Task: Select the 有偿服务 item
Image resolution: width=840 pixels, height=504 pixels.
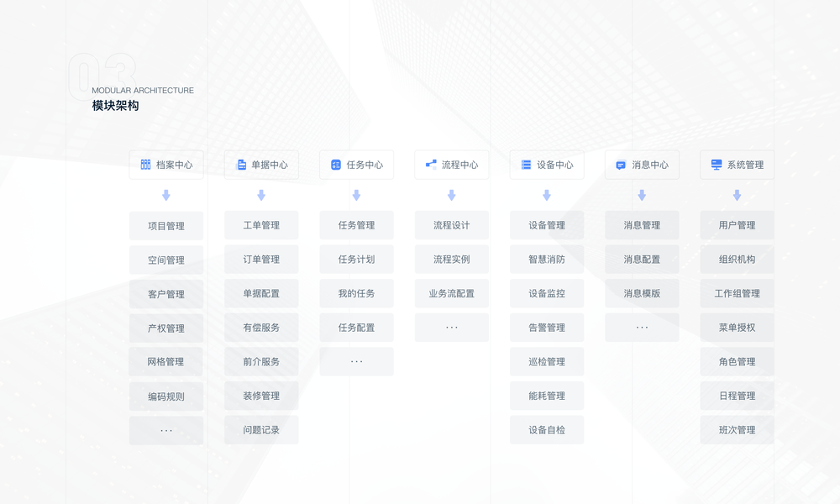Action: [x=261, y=328]
